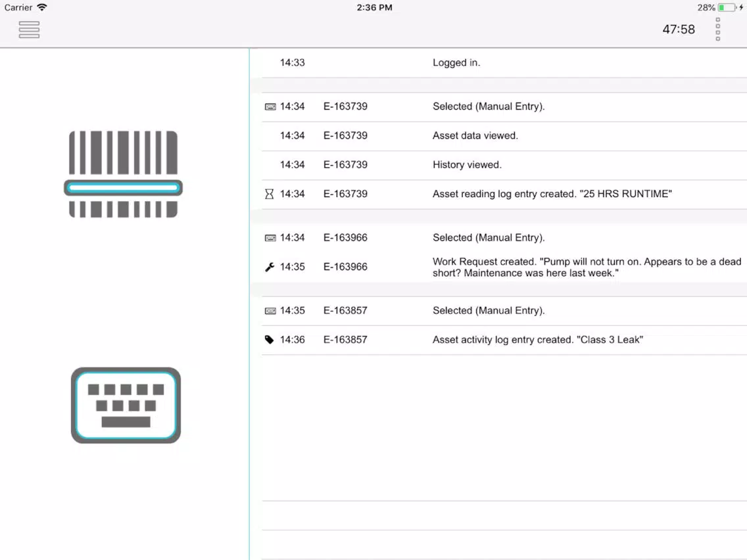Viewport: 747px width, 560px height.
Task: Click keyboard icon beside E-163966 Selected row
Action: (x=270, y=238)
